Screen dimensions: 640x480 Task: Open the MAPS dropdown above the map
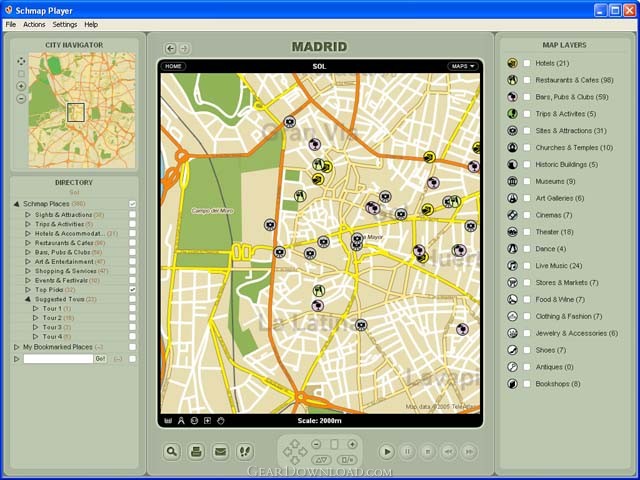pos(462,66)
